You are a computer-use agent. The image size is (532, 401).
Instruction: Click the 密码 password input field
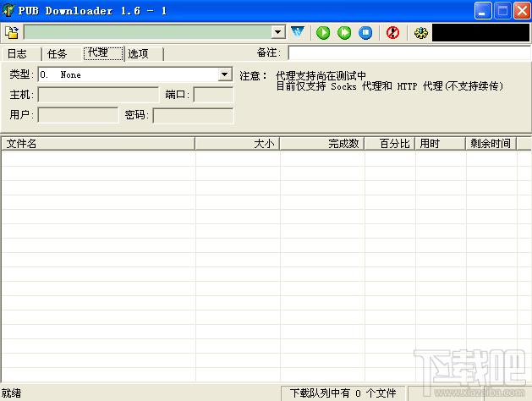tap(193, 116)
